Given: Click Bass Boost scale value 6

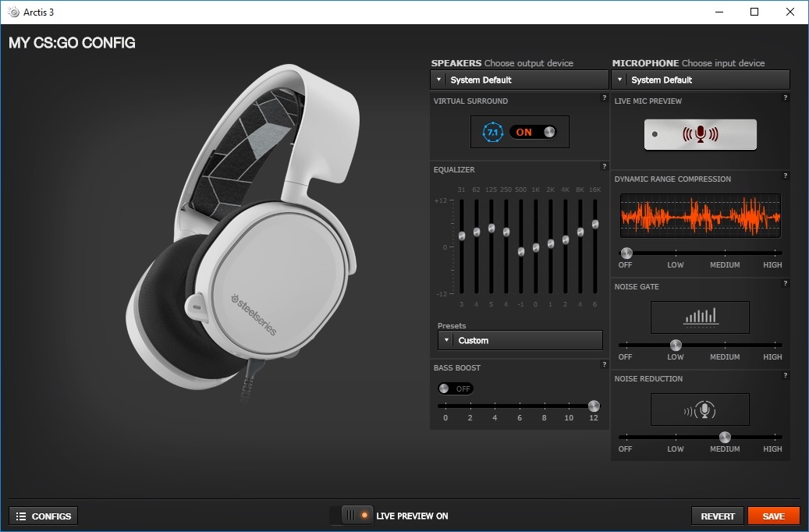Looking at the screenshot, I should point(520,418).
